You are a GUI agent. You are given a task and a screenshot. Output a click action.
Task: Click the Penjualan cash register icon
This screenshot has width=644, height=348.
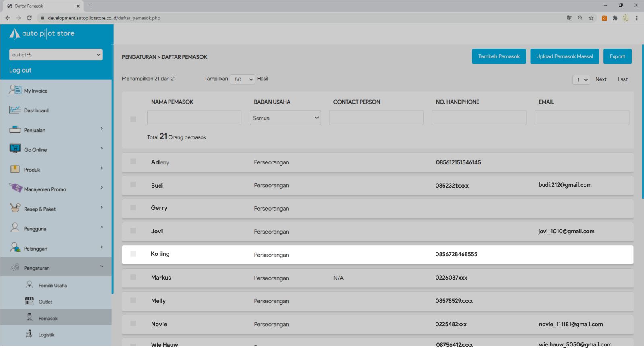[15, 130]
